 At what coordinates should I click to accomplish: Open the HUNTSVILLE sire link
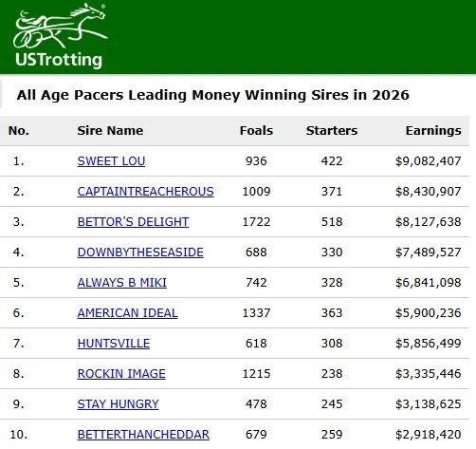point(114,344)
